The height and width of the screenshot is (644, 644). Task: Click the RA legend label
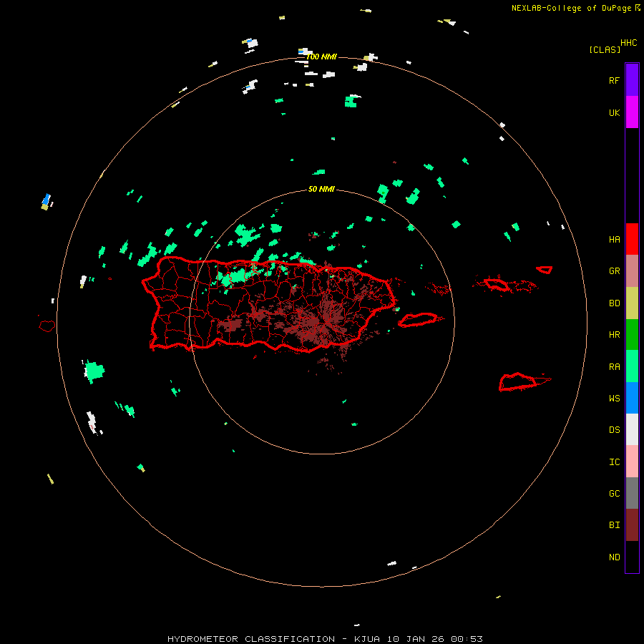(614, 367)
